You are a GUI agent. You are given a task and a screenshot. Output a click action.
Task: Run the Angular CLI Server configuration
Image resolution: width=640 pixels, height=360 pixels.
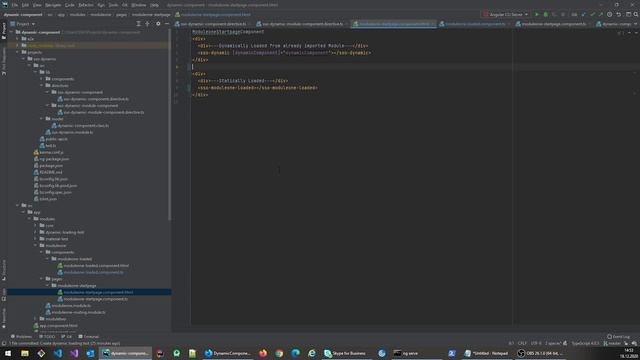537,14
